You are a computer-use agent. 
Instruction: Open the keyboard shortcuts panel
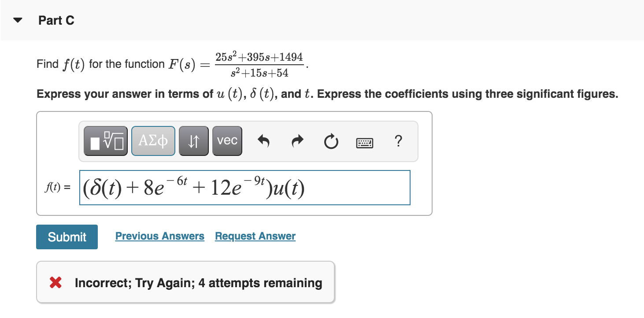tap(366, 141)
